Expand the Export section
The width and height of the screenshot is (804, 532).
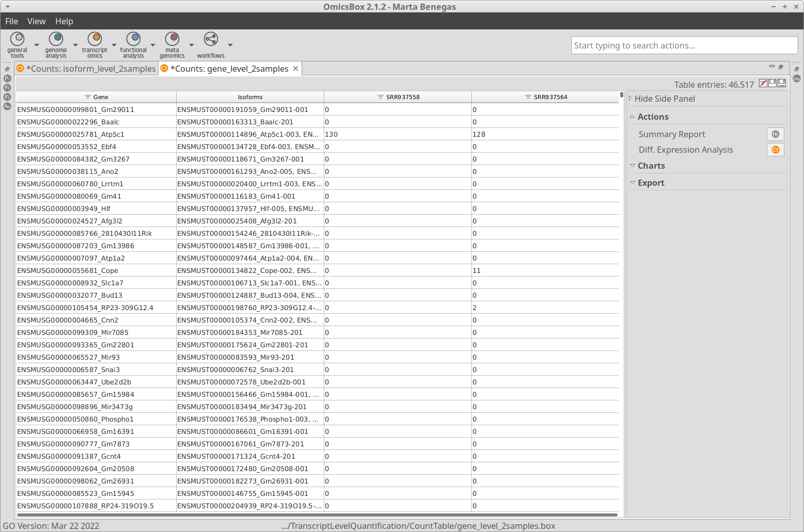pyautogui.click(x=632, y=183)
